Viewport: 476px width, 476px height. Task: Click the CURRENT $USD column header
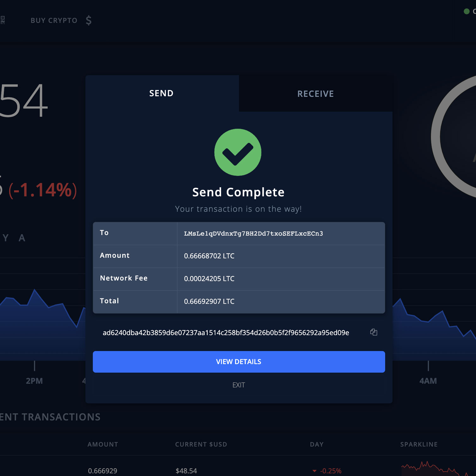pyautogui.click(x=201, y=444)
